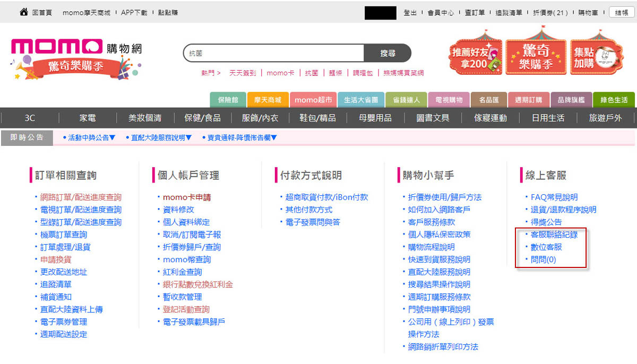Screen dimensions: 637x364
Task: Open 折價券使用/歸戶方法 link
Action: tap(445, 197)
